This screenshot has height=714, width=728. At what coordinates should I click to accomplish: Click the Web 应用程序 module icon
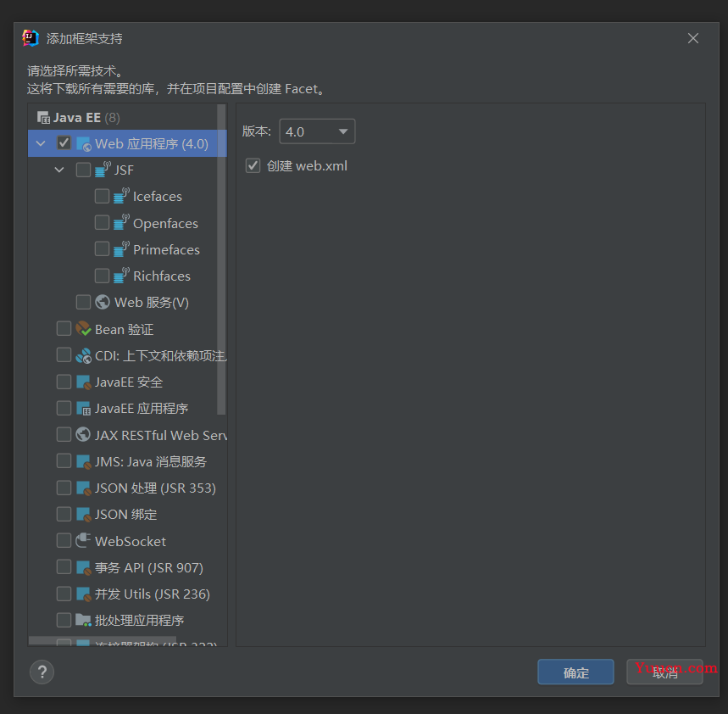coord(84,144)
